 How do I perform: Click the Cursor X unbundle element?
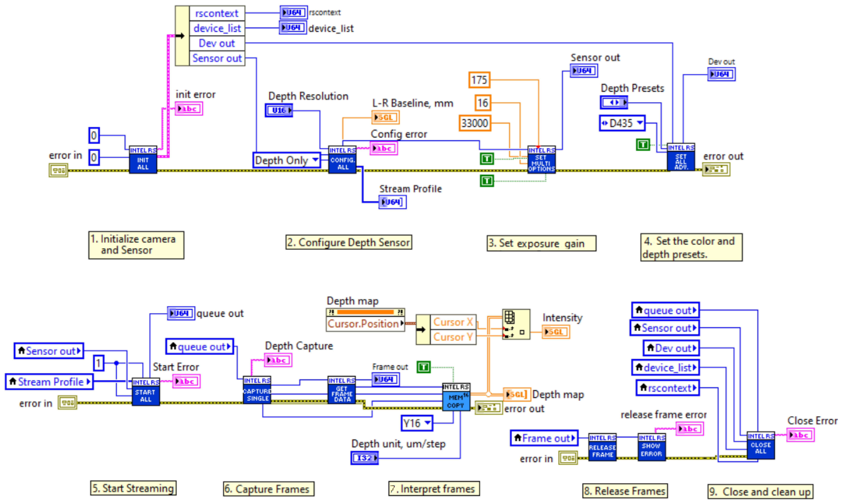[x=453, y=322]
